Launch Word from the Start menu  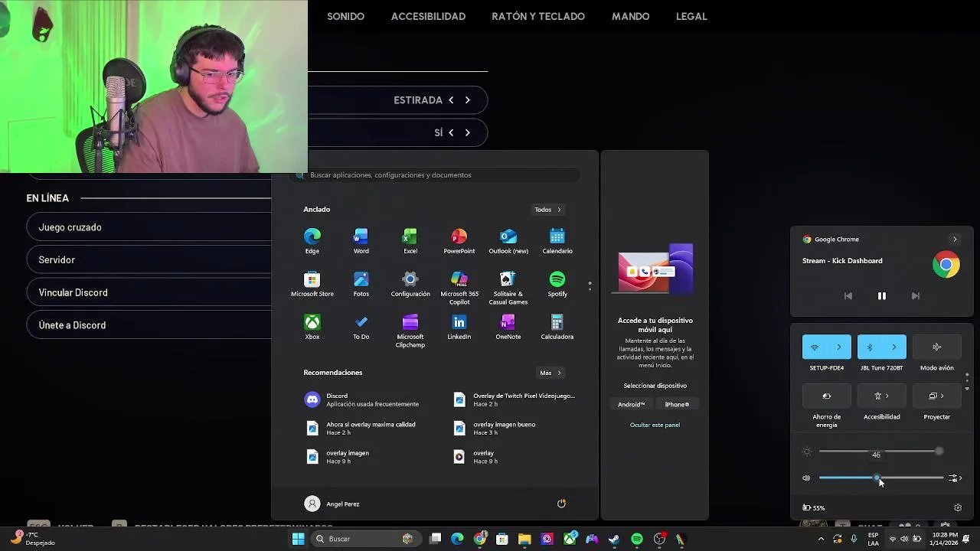361,241
